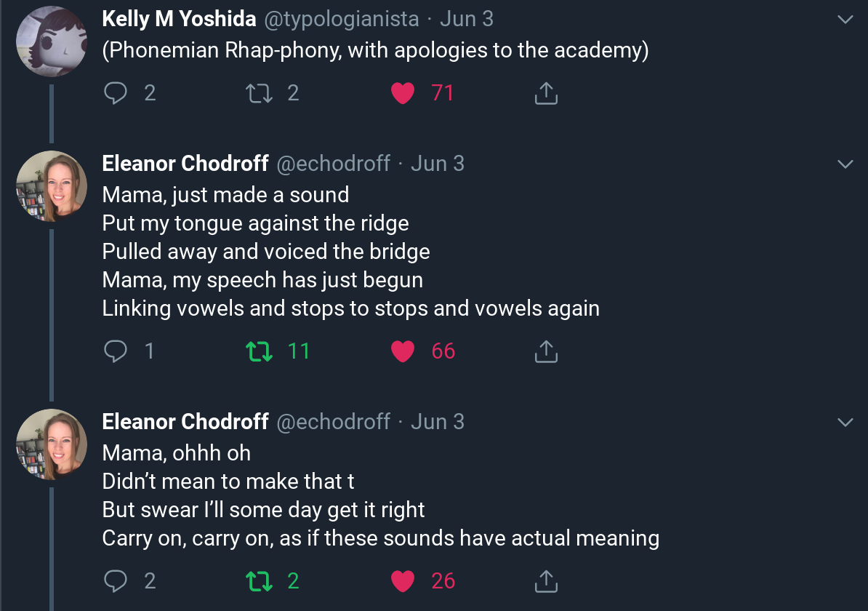
Task: Retweet Kelly M Yoshida's Phonemian Rhap-phony tweet
Action: coord(259,93)
